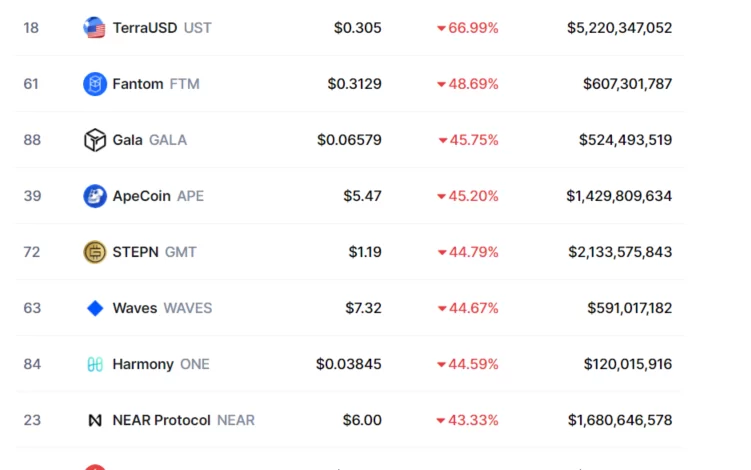Click TerraUSD's 66.99% price drop value
The height and width of the screenshot is (470, 751).
[473, 28]
